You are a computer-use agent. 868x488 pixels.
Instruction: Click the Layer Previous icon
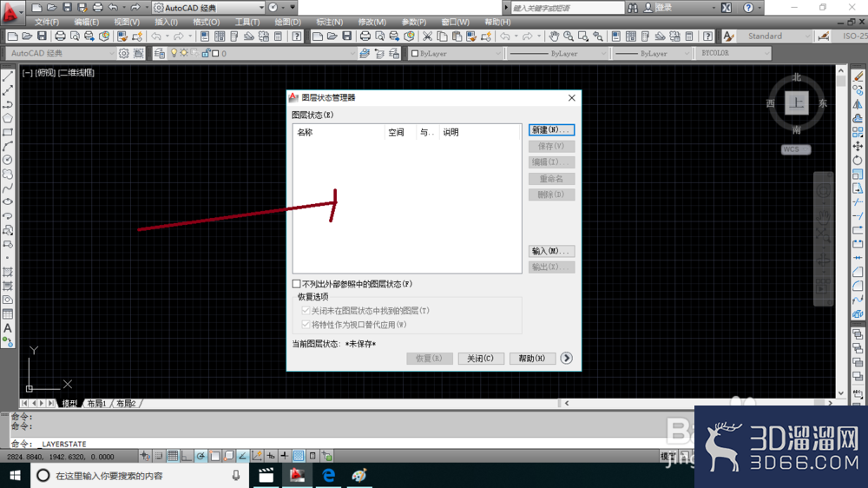tap(379, 53)
